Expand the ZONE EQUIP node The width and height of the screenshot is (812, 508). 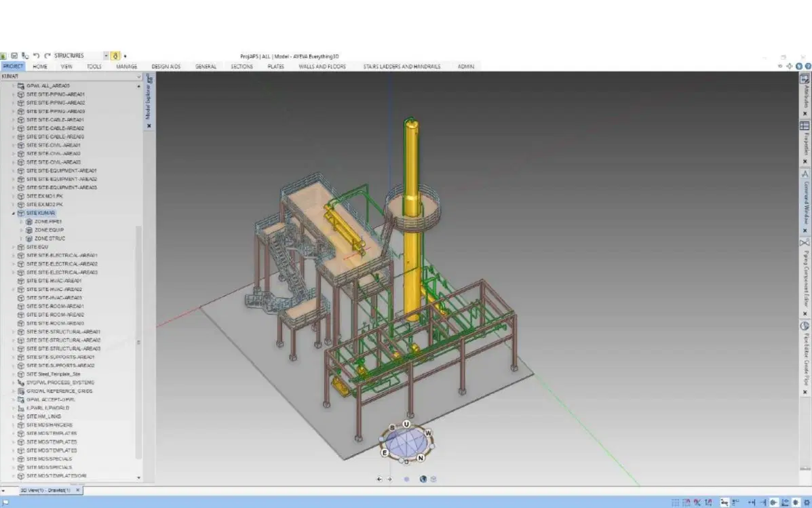pos(21,230)
